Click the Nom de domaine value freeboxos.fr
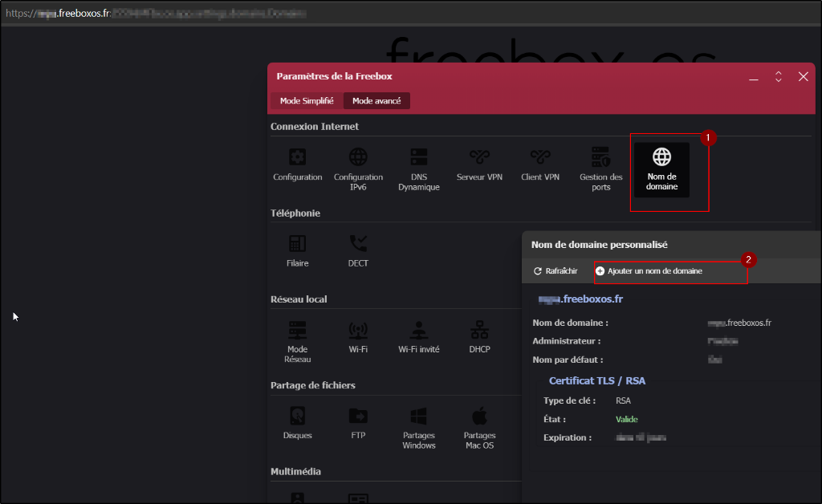822x504 pixels. tap(739, 323)
